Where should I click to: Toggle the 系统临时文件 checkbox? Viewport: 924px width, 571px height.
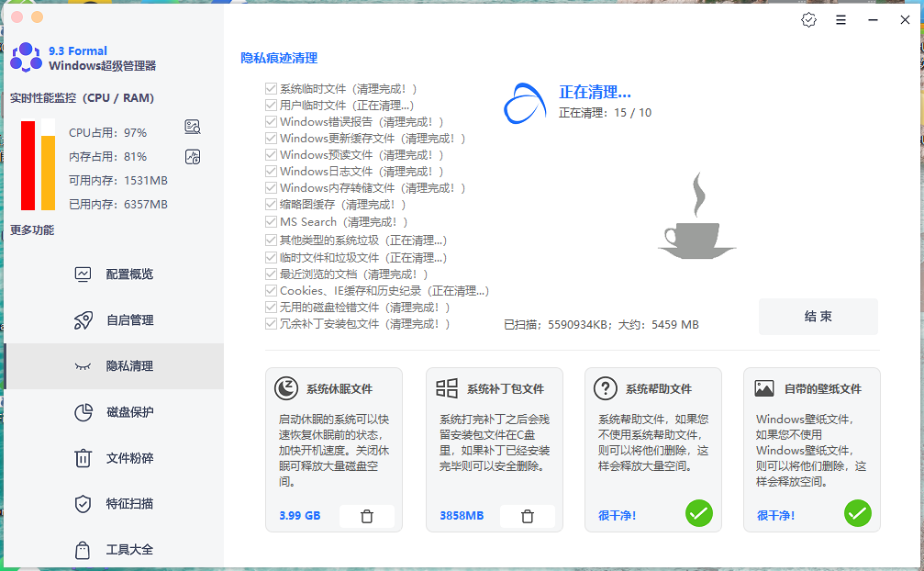271,88
